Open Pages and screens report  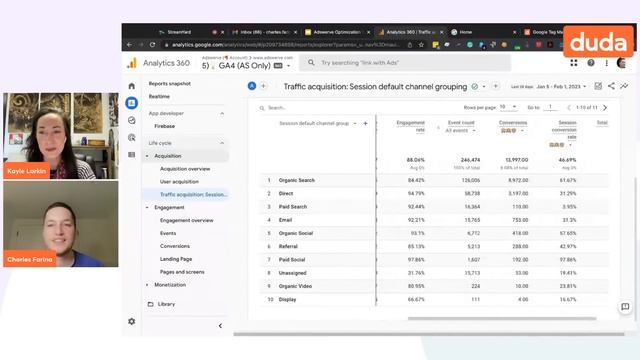[182, 272]
